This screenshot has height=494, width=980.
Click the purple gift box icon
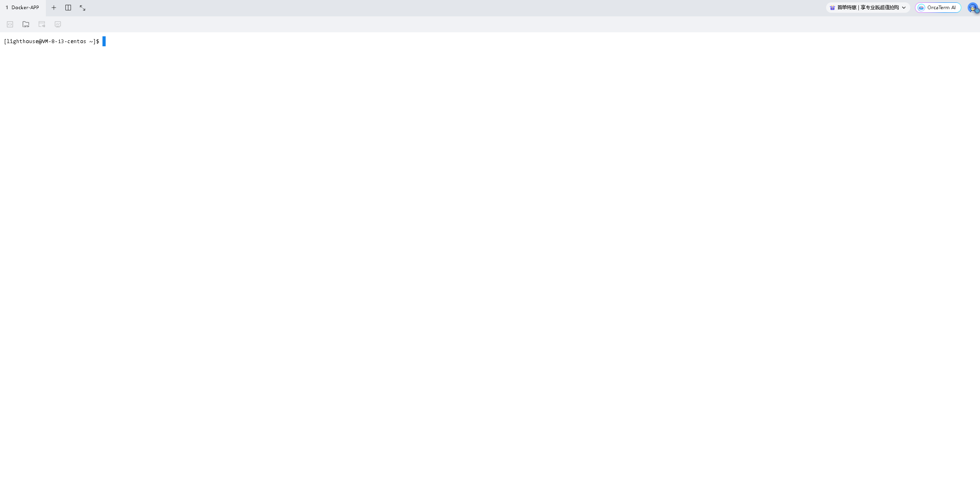(832, 8)
